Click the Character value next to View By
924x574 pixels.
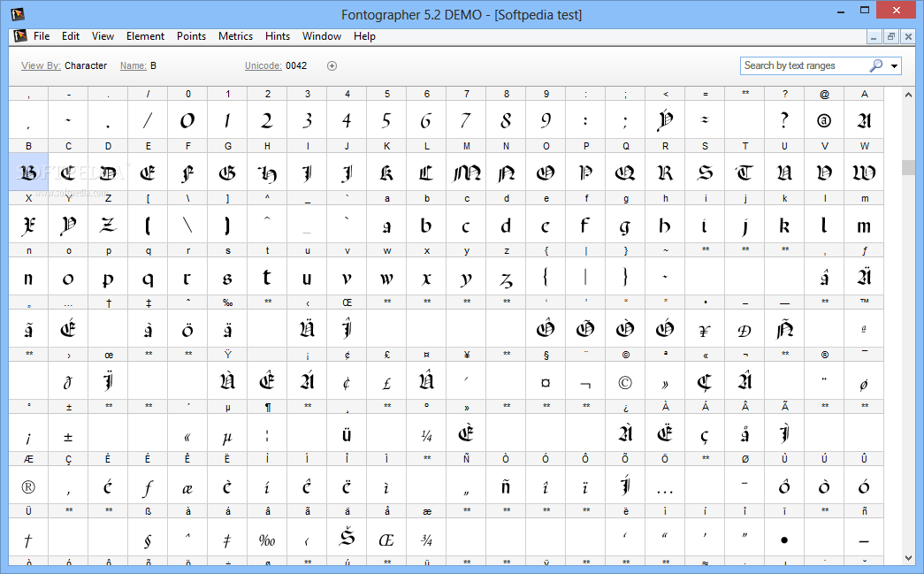point(86,65)
